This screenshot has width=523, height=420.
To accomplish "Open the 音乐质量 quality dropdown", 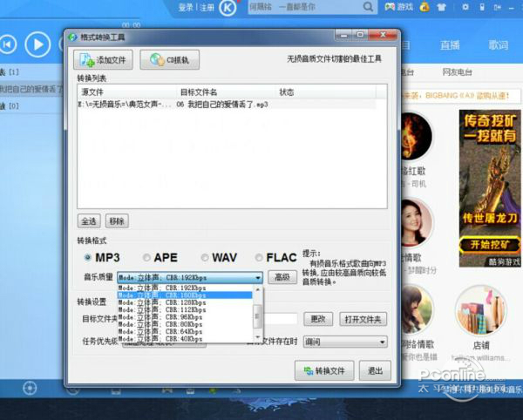I will (190, 277).
